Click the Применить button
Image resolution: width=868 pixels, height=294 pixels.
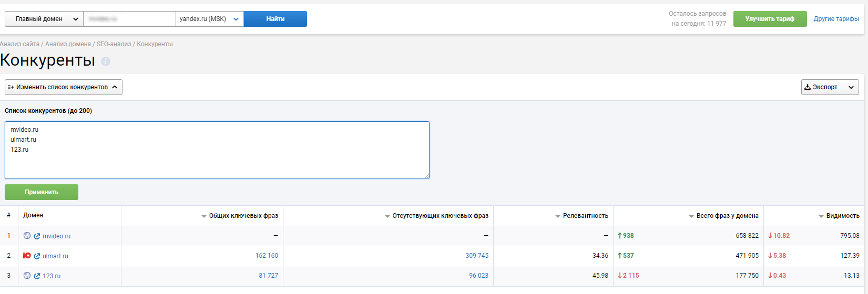42,192
